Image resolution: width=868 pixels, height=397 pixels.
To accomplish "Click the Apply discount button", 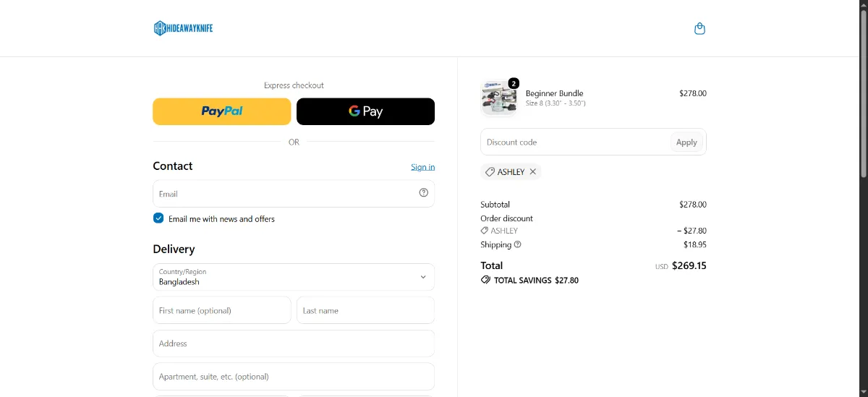I will pos(686,142).
